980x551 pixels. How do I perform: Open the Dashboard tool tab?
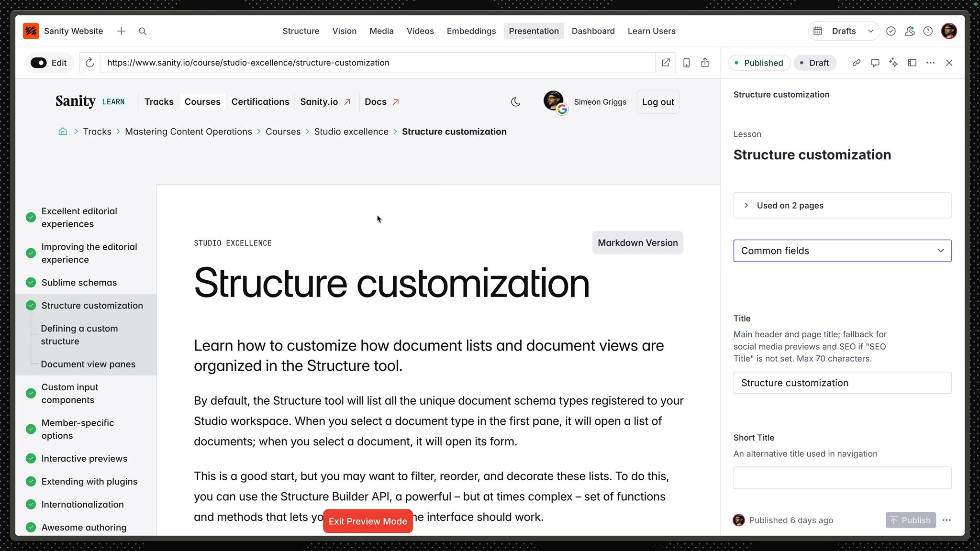593,31
